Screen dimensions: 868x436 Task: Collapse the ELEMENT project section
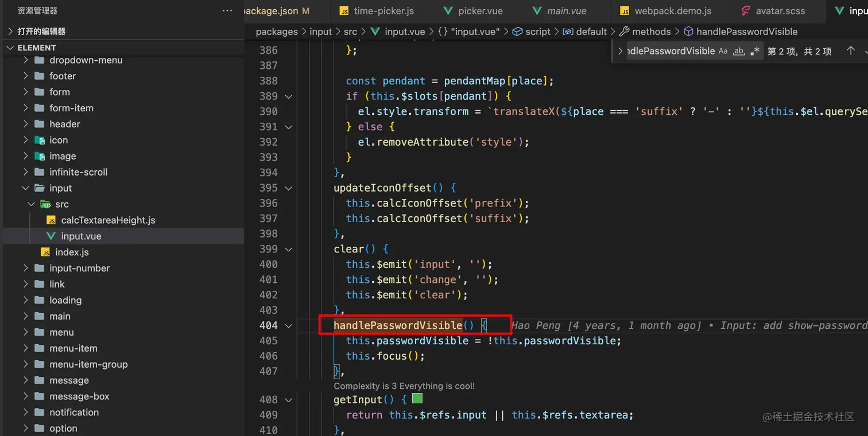point(10,48)
